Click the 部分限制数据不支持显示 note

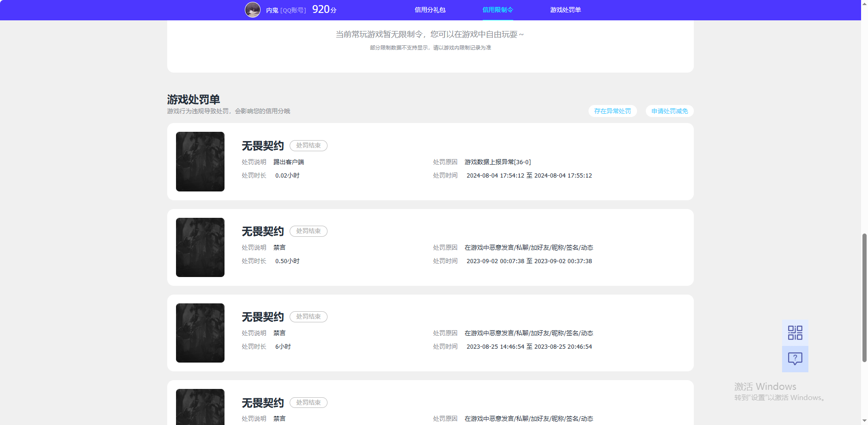pyautogui.click(x=431, y=48)
